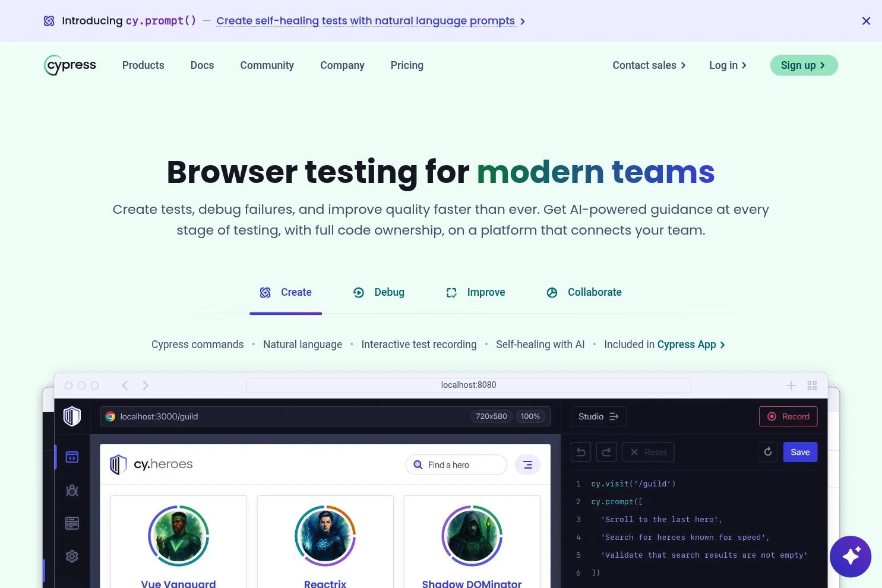Click the code line 'Search for heroes known for speed'

point(685,538)
